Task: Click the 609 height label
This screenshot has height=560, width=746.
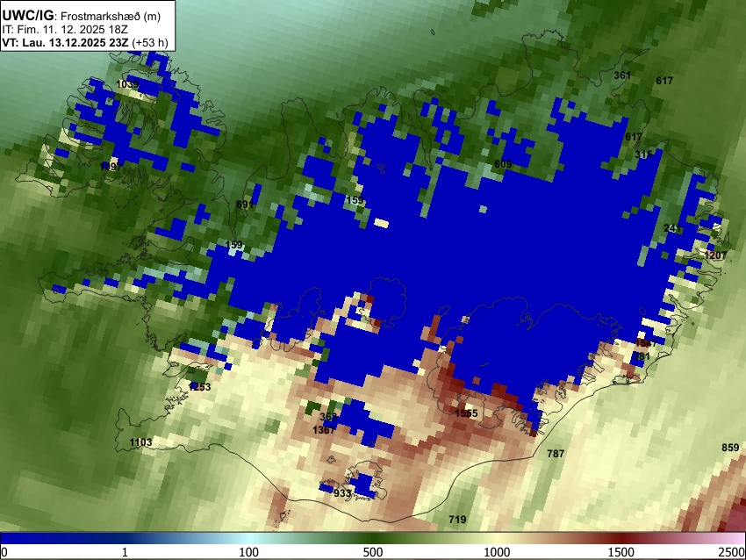Action: pyautogui.click(x=503, y=164)
